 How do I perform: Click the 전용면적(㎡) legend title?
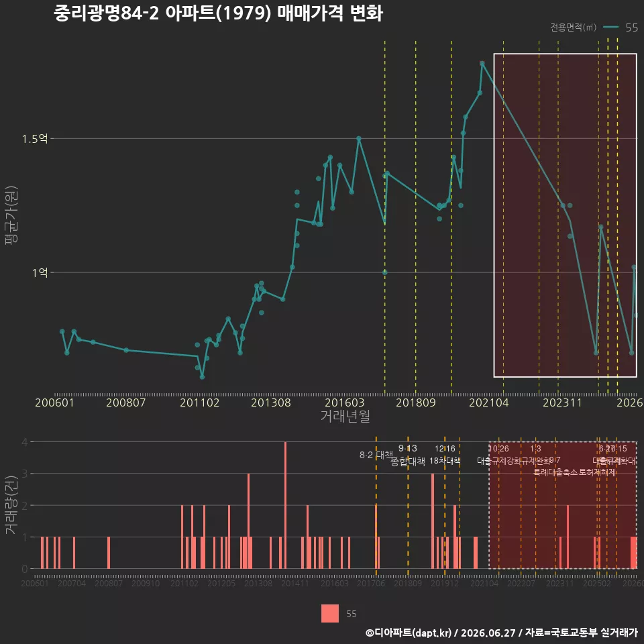(x=573, y=27)
